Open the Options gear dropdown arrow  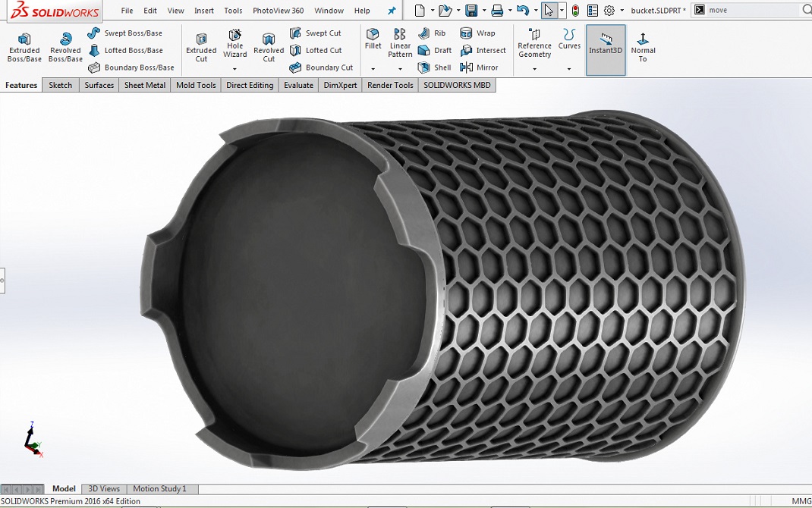click(x=622, y=11)
